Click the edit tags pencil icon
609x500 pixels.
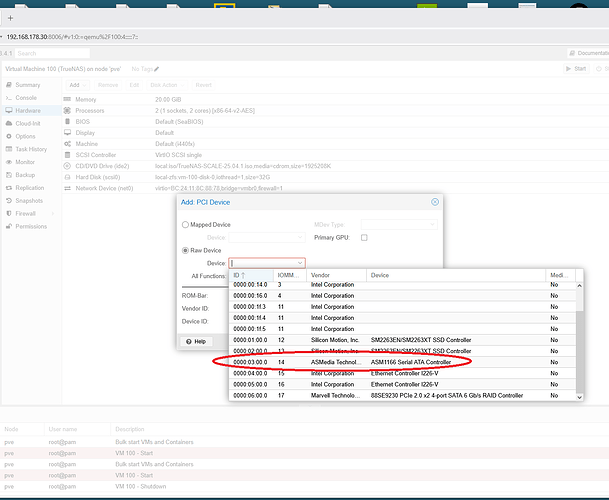[156, 69]
